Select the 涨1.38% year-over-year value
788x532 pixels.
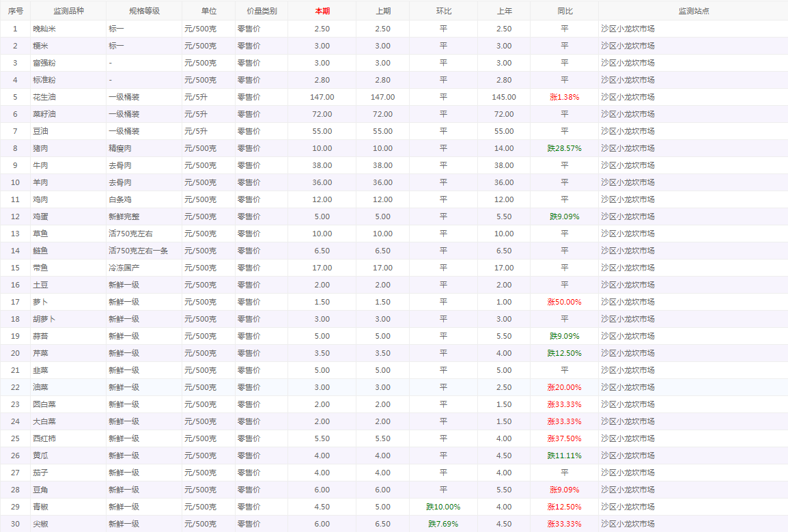pyautogui.click(x=564, y=97)
